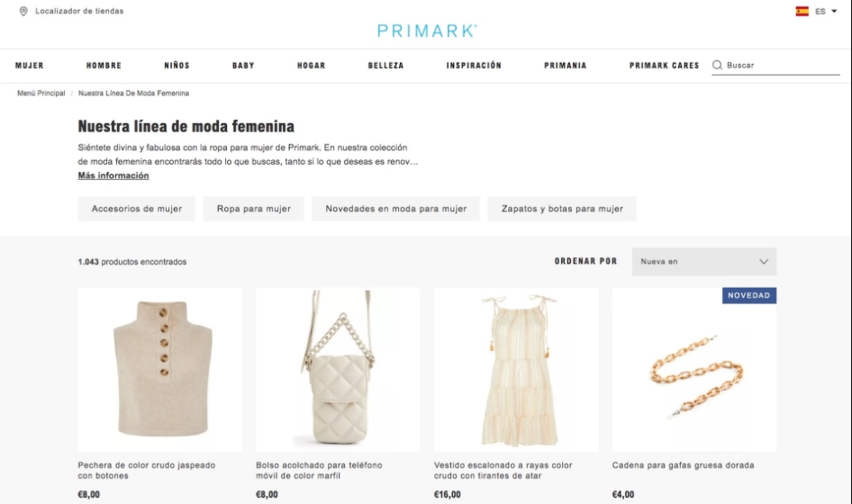Screen dimensions: 852x504
Task: Open the Primark logo homepage link
Action: tap(427, 31)
